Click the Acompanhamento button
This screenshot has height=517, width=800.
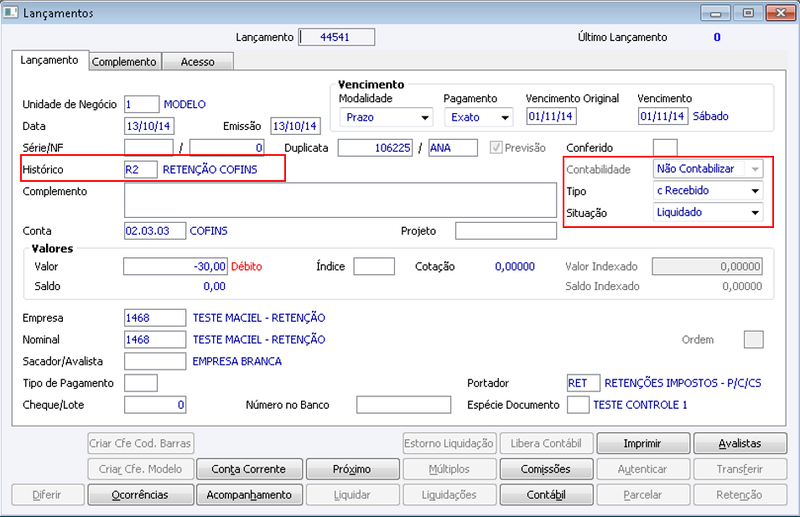click(x=249, y=495)
